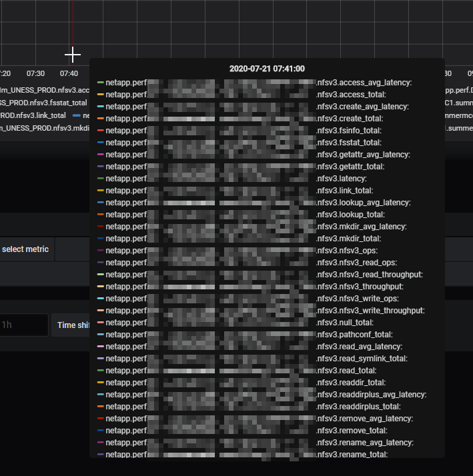Click yellow swatch beside access_total tooltip row
Image resolution: width=473 pixels, height=476 pixels.
tap(100, 95)
